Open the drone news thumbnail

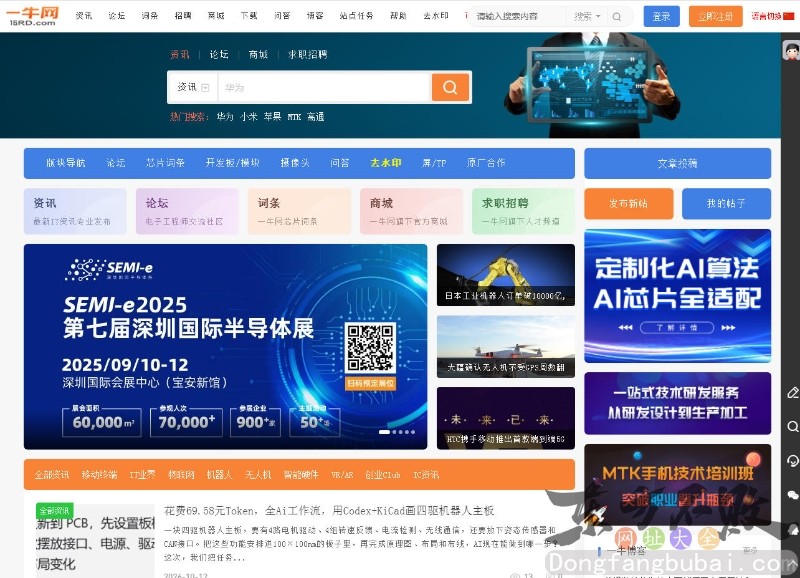pyautogui.click(x=506, y=346)
